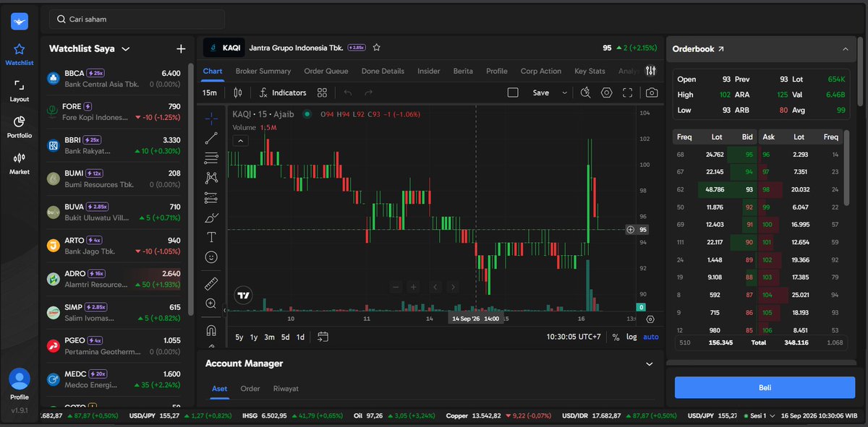Select the Text annotation tool
Image resolution: width=868 pixels, height=427 pixels.
tap(211, 237)
